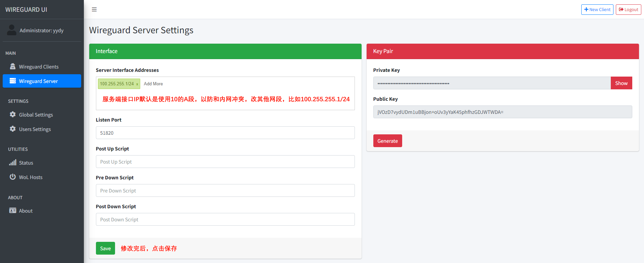Toggle sidebar with hamburger menu icon
Viewport: 644px width, 263px height.
coord(94,9)
